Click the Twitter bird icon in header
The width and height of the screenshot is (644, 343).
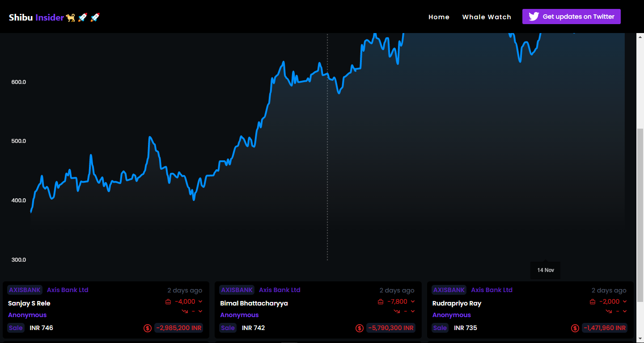click(x=534, y=17)
